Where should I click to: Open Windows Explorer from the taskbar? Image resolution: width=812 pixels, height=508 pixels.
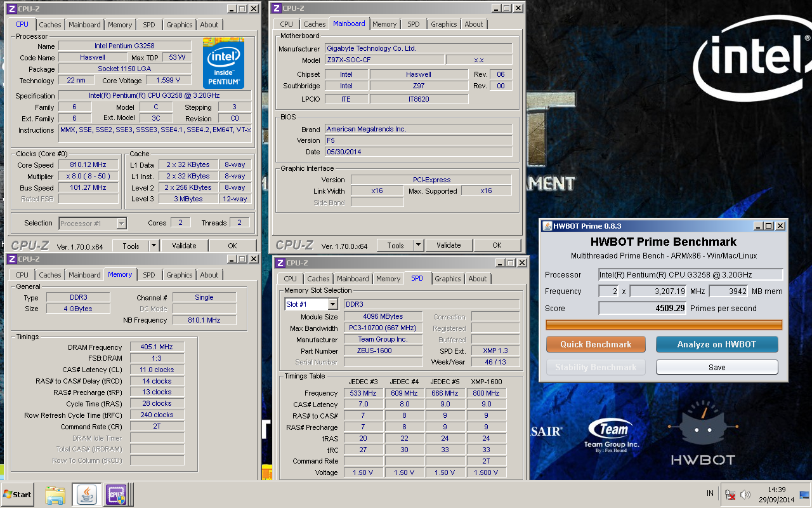pos(55,494)
